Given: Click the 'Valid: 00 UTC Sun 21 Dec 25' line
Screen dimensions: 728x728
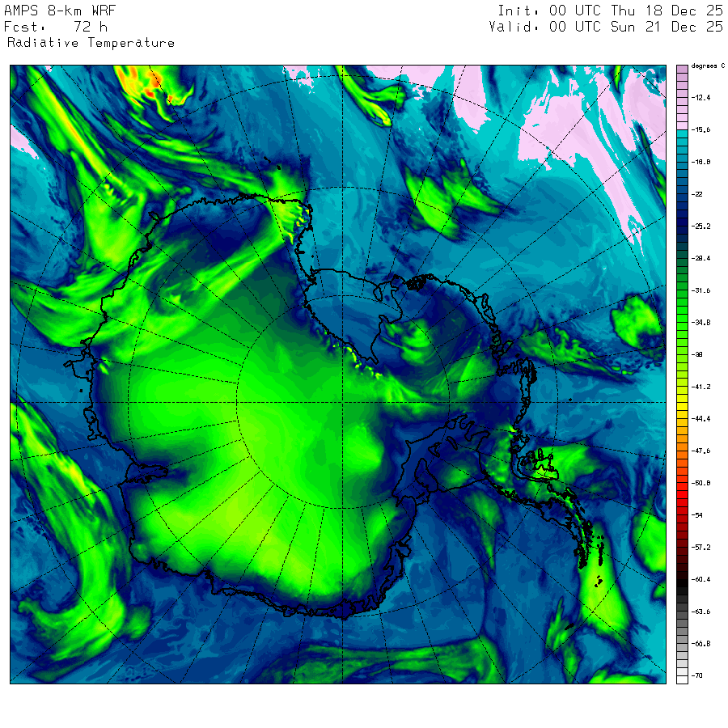Looking at the screenshot, I should point(606,27).
